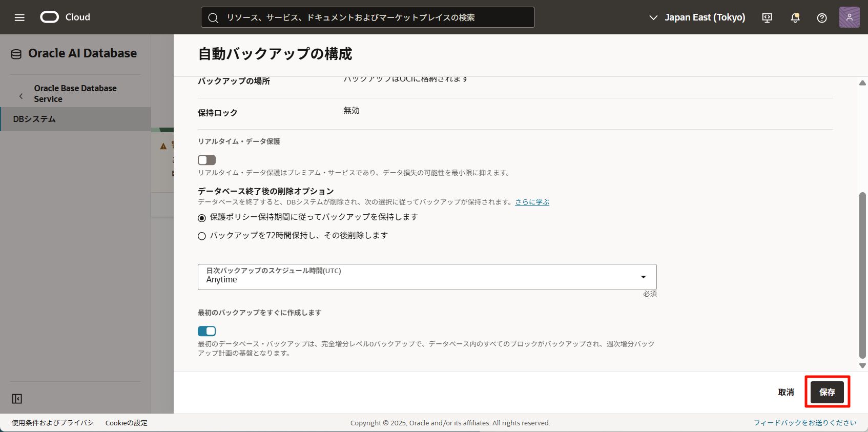The width and height of the screenshot is (868, 432).
Task: Open the さらに学ぶ learn more link
Action: [532, 202]
